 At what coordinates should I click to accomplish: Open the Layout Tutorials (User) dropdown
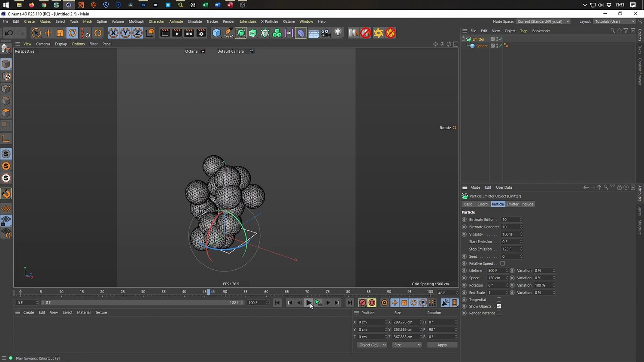tap(614, 21)
